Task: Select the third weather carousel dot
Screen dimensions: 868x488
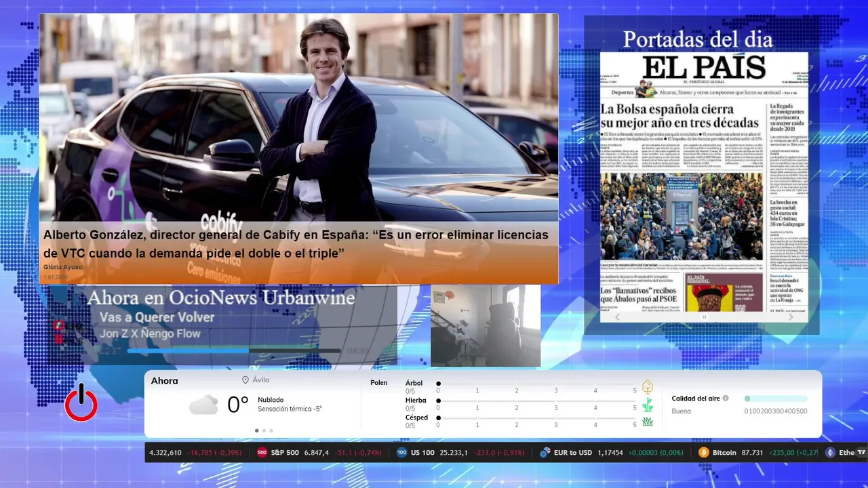Action: point(271,430)
